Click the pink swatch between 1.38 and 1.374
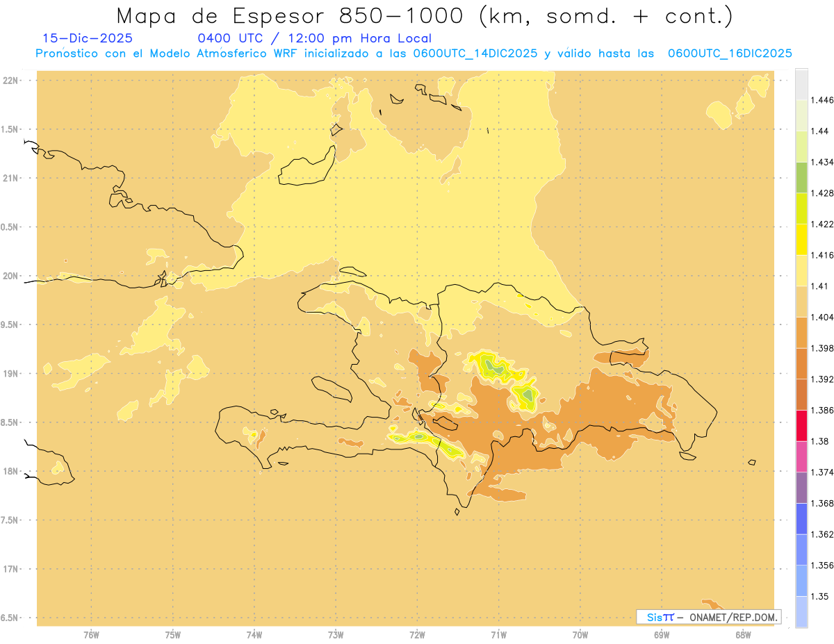 coord(801,456)
